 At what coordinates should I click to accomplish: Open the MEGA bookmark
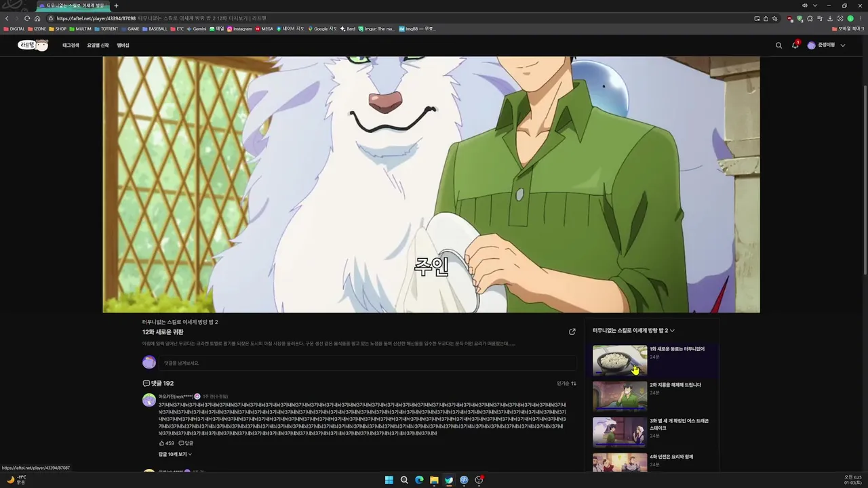tap(264, 29)
